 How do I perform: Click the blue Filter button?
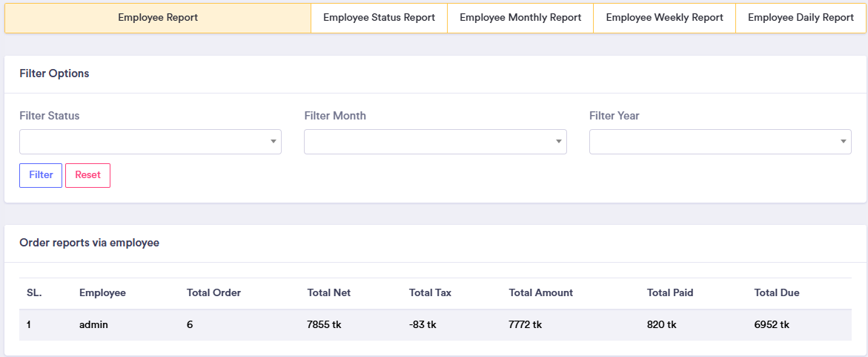41,175
